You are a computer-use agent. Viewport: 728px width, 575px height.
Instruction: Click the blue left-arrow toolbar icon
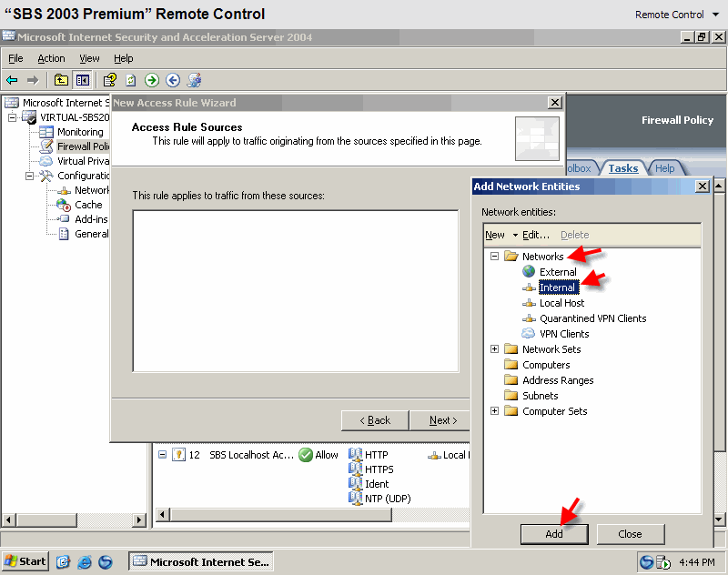click(x=173, y=80)
